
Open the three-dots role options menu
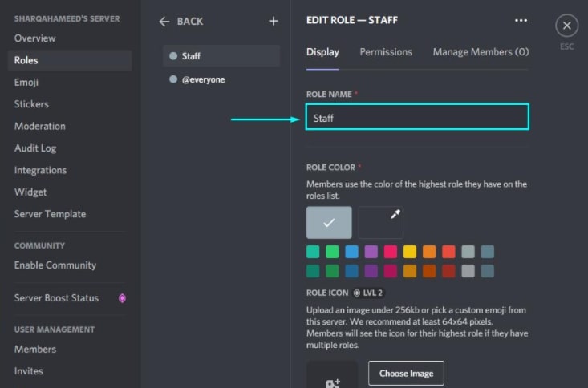(x=521, y=20)
